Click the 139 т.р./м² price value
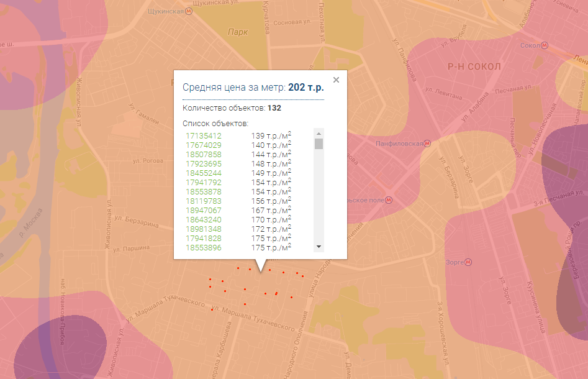This screenshot has height=379, width=588. tap(271, 135)
